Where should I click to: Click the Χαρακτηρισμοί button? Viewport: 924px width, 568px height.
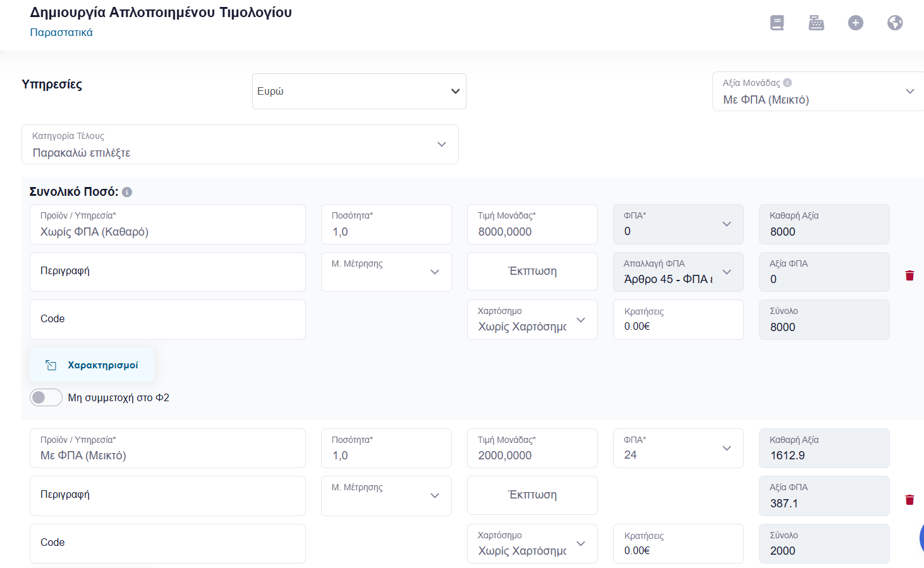click(92, 365)
